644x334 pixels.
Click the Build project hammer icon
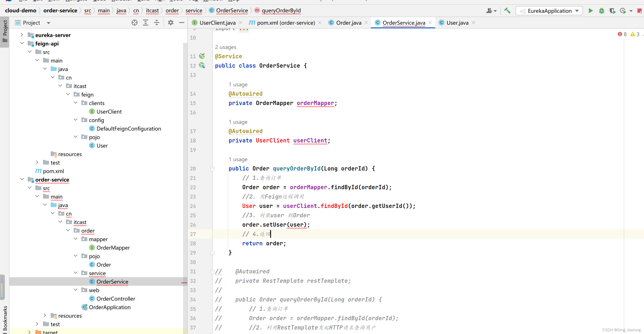click(507, 11)
